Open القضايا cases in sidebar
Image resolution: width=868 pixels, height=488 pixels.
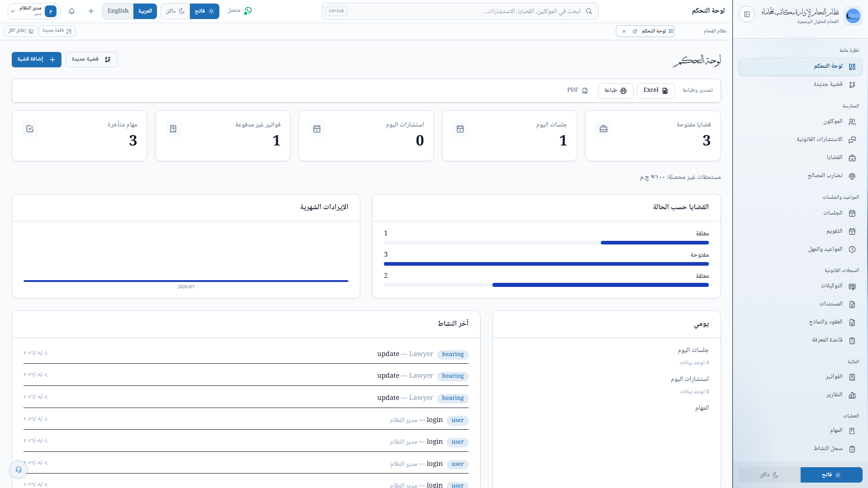click(800, 158)
